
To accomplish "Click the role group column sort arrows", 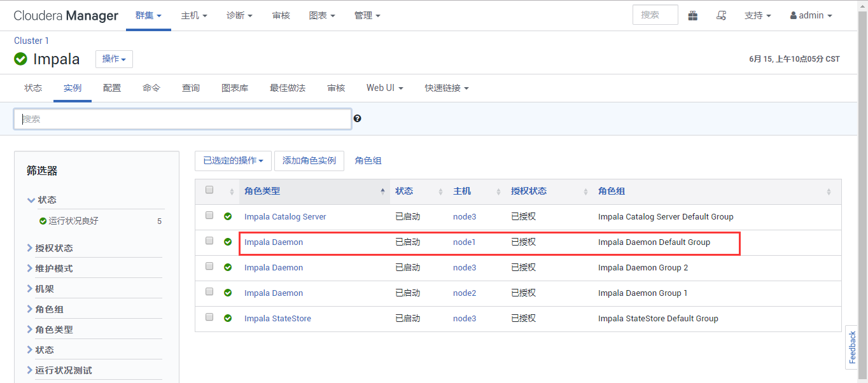I will coord(829,191).
